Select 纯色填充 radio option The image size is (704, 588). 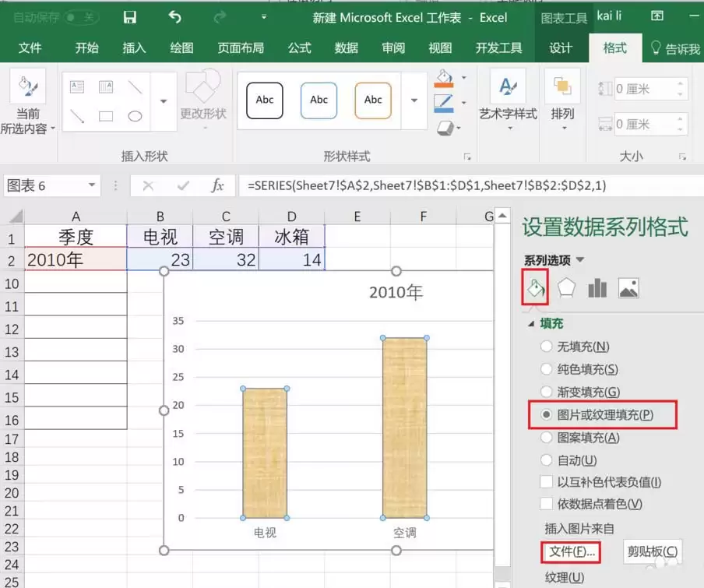(547, 369)
